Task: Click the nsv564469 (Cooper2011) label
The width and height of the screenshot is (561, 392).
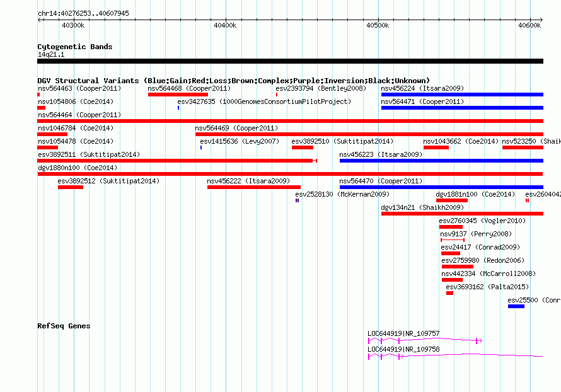Action: pyautogui.click(x=236, y=128)
